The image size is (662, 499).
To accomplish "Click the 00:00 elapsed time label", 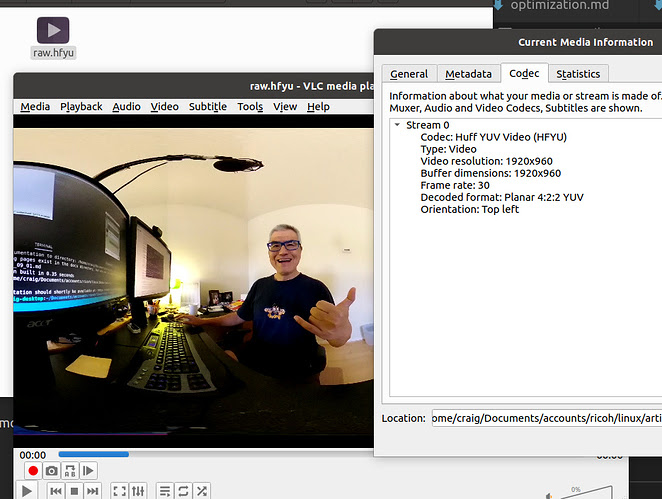I will (33, 455).
